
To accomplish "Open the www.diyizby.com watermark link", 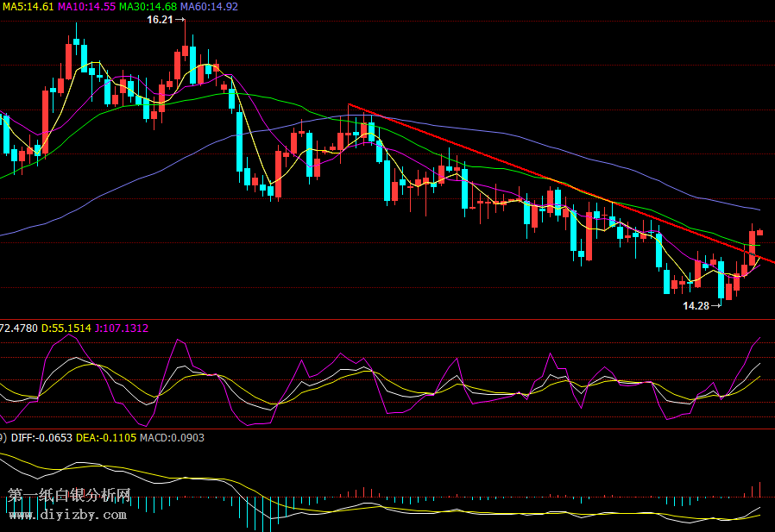I will 68,515.
